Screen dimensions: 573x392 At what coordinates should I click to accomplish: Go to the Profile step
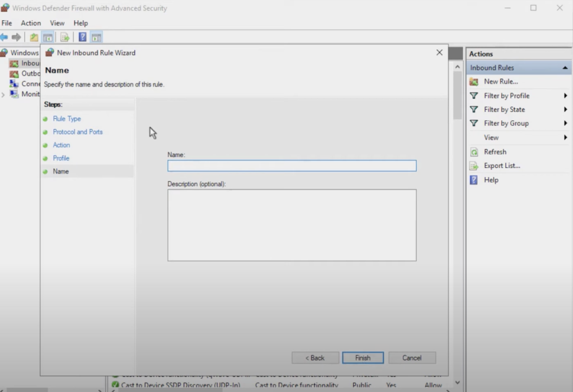[61, 158]
